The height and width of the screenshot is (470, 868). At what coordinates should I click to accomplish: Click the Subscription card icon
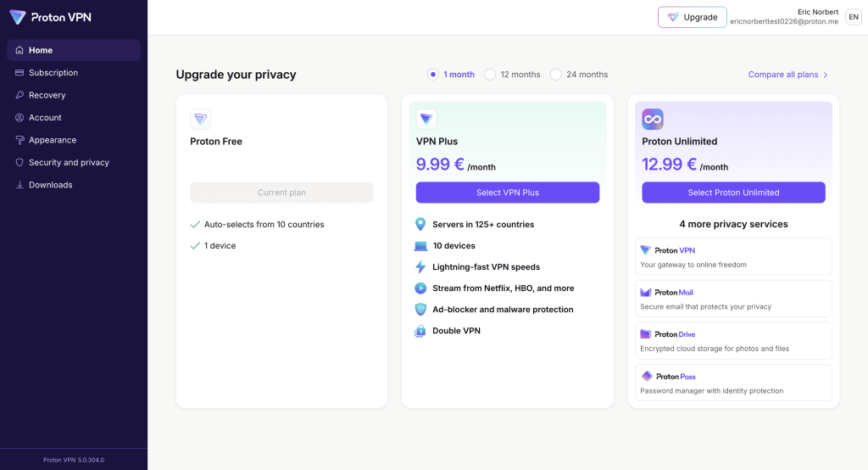click(19, 73)
